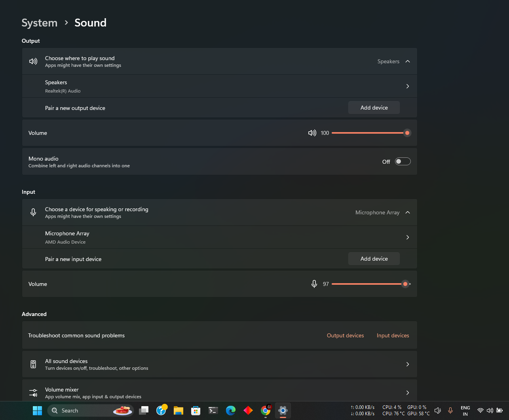Click the microphone icon on the input Volume row

[314, 284]
